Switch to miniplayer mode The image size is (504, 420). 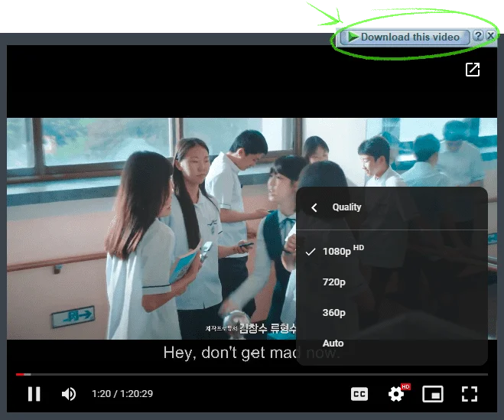coord(433,394)
